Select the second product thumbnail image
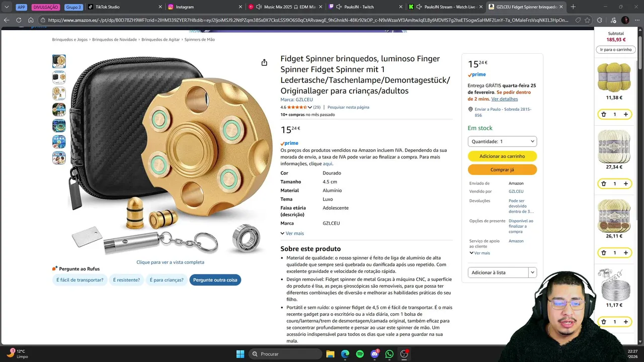The width and height of the screenshot is (644, 362). [x=59, y=77]
